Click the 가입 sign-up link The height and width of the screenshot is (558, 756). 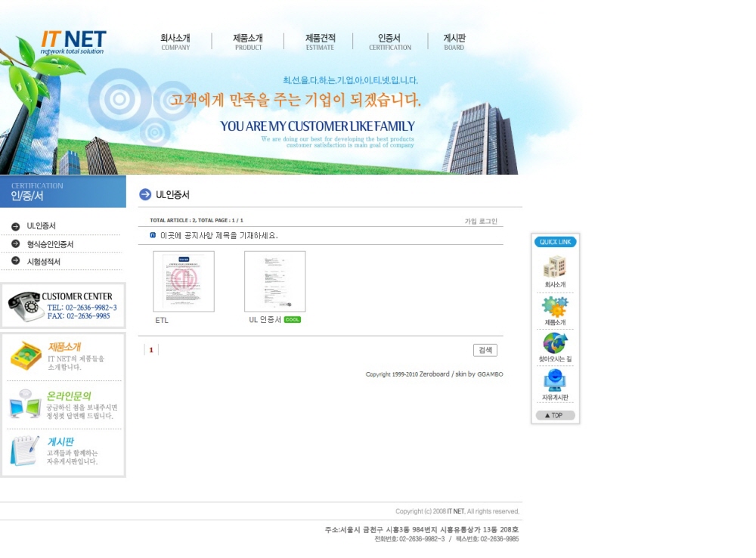pyautogui.click(x=470, y=222)
